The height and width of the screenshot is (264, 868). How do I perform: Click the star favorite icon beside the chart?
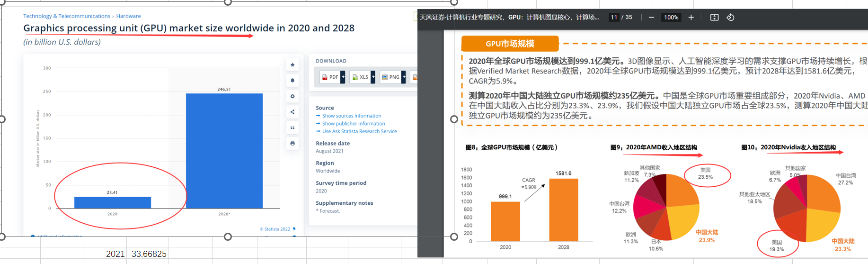pyautogui.click(x=292, y=65)
